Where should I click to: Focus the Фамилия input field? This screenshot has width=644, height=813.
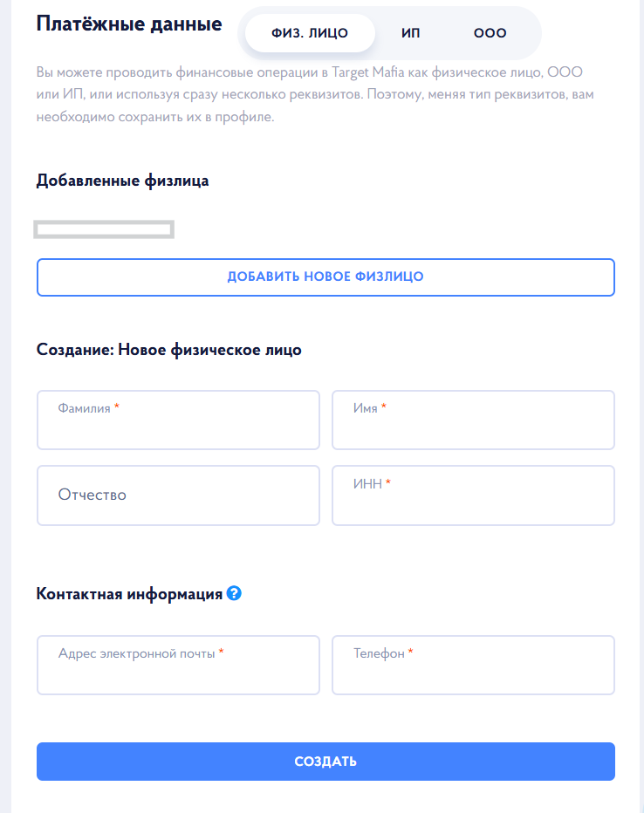178,420
